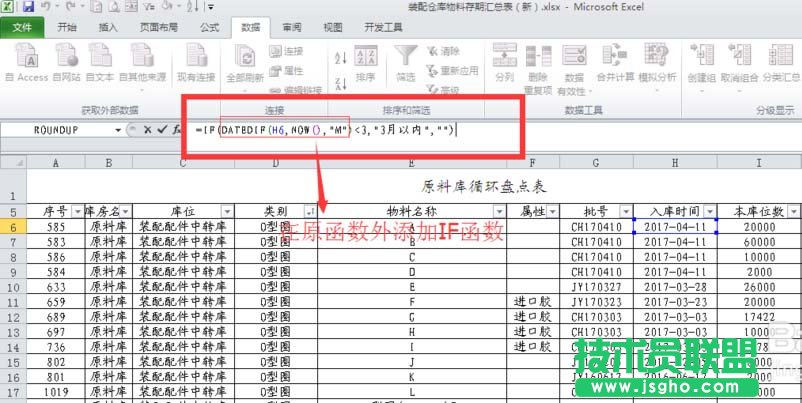This screenshot has height=403, width=802.
Task: Click 分类汇总 subtotal icon
Action: click(x=781, y=62)
